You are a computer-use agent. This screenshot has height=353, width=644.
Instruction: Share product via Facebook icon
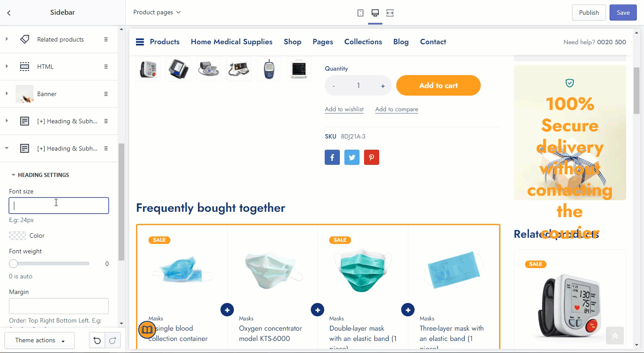pyautogui.click(x=332, y=157)
